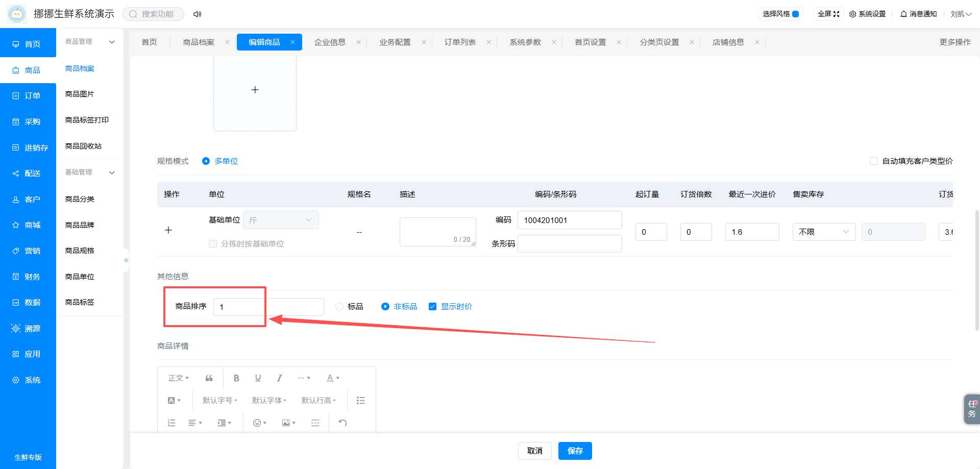Switch to the 订单列表 tab
Screen dimensions: 980x469
click(460, 42)
